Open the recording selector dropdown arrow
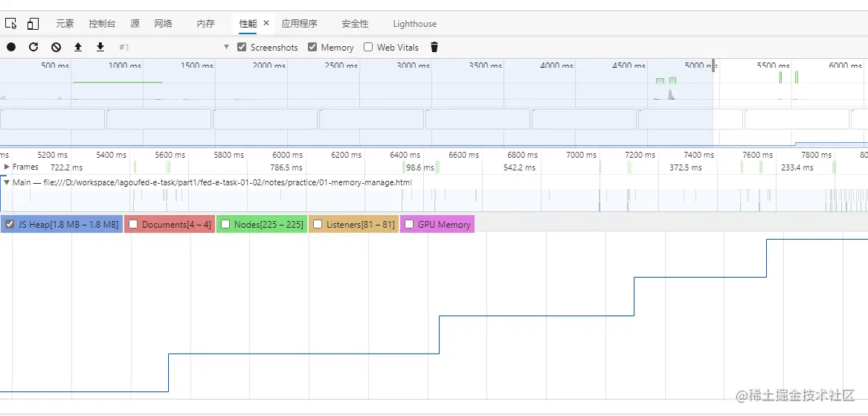The width and height of the screenshot is (868, 416). click(226, 47)
